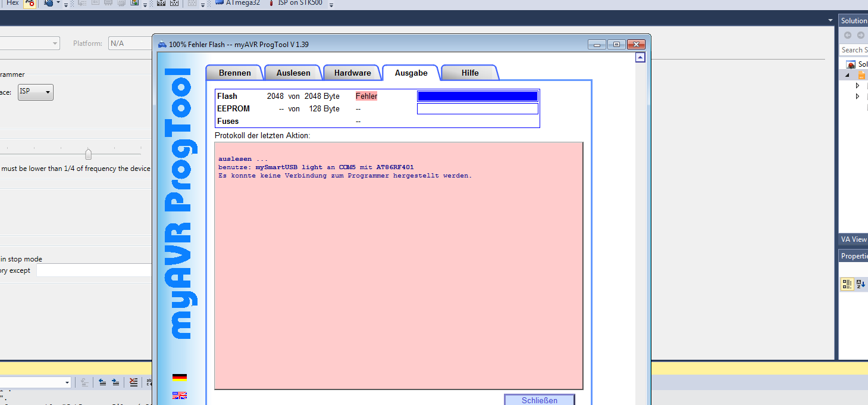Click the blue debug icon after Hex
This screenshot has height=405, width=868.
[49, 3]
